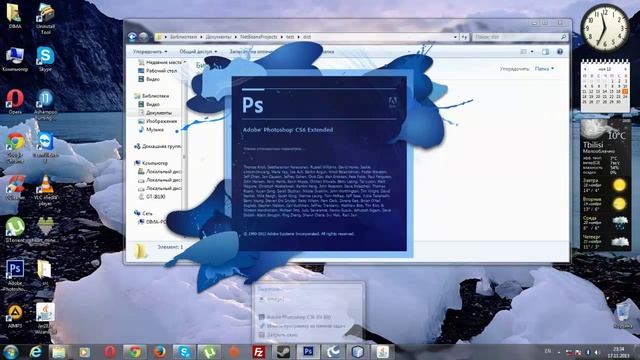Select Документы in address breadcrumb
This screenshot has width=640, height=360.
(x=218, y=37)
